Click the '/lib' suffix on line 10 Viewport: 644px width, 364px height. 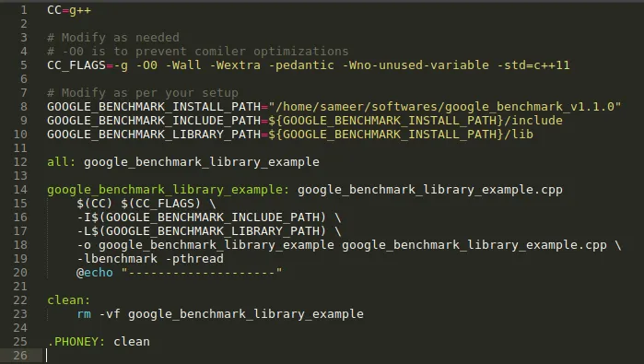[x=519, y=135]
